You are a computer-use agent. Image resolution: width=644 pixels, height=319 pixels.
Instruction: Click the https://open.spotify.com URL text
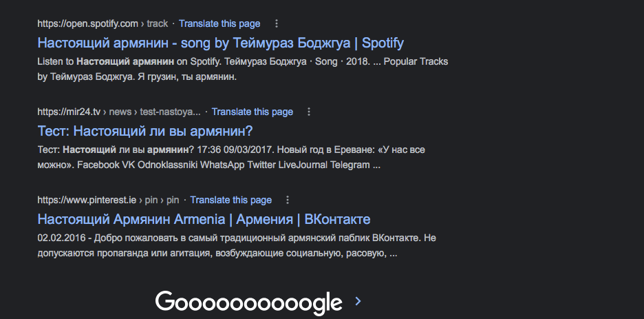pyautogui.click(x=87, y=24)
